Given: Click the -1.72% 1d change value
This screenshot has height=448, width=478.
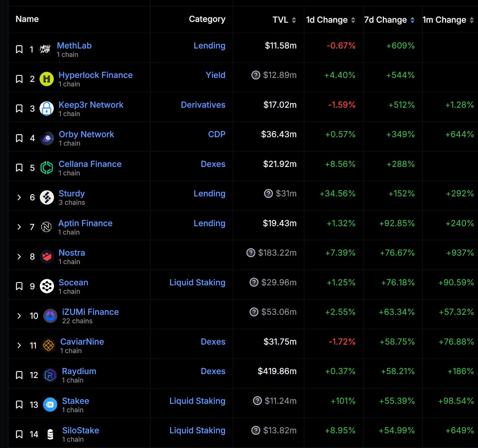Looking at the screenshot, I should [x=342, y=342].
